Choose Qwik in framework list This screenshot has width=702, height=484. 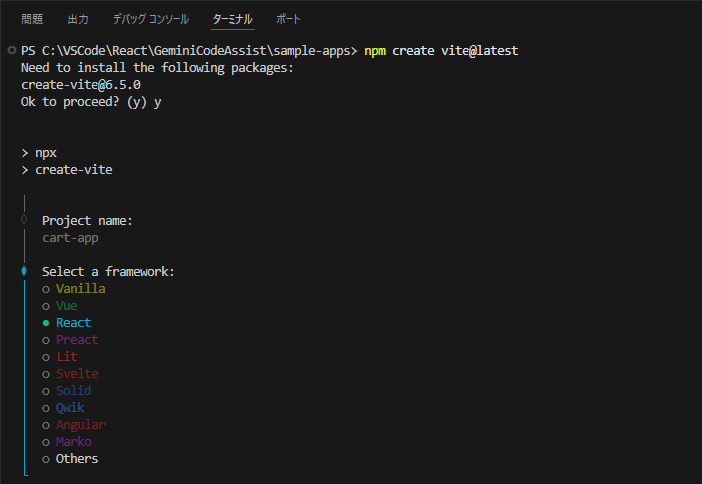tap(63, 408)
